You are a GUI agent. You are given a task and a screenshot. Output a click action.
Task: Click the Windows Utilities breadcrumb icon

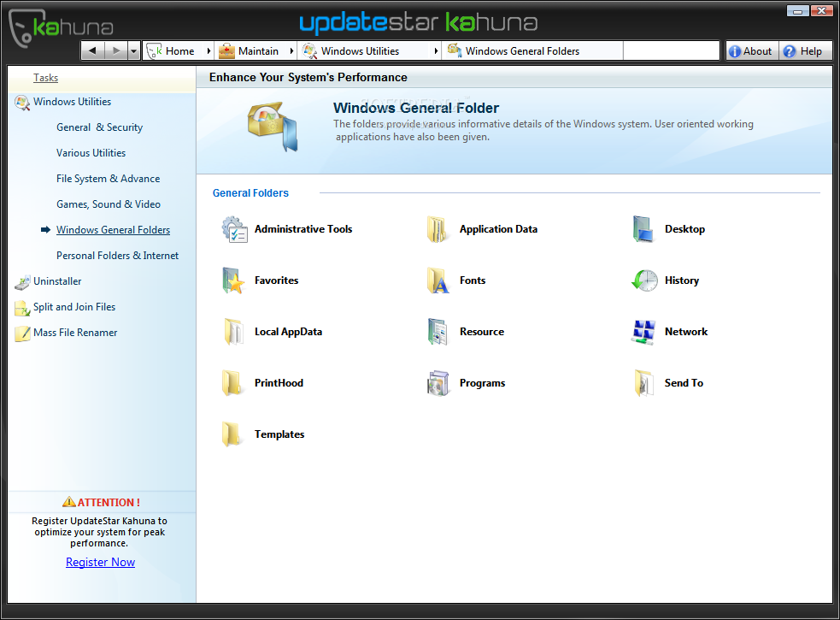point(309,51)
